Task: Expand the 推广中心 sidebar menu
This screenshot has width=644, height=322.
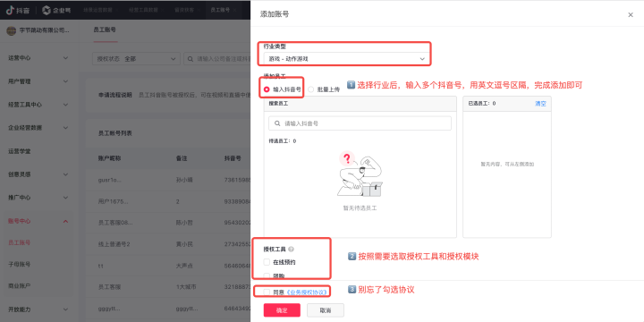Action: 38,198
